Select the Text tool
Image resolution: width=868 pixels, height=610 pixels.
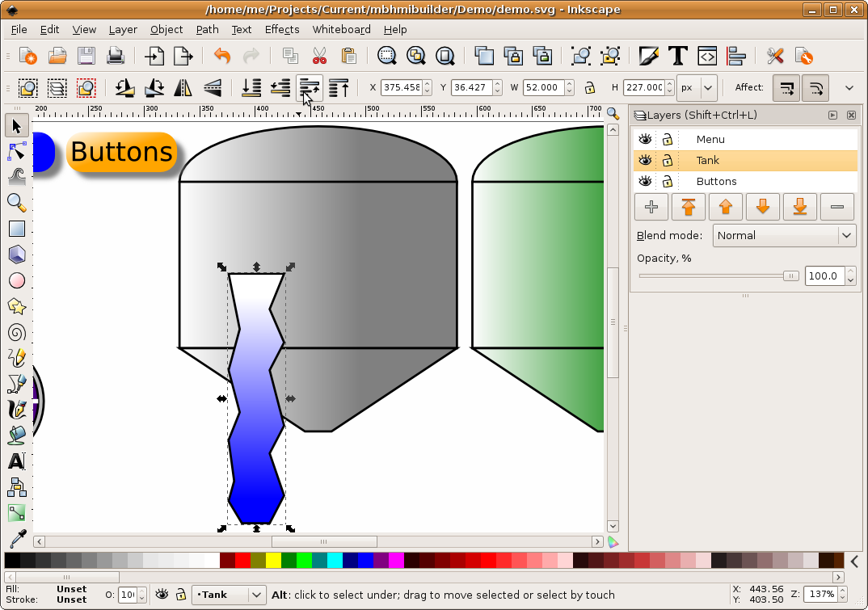[x=17, y=461]
